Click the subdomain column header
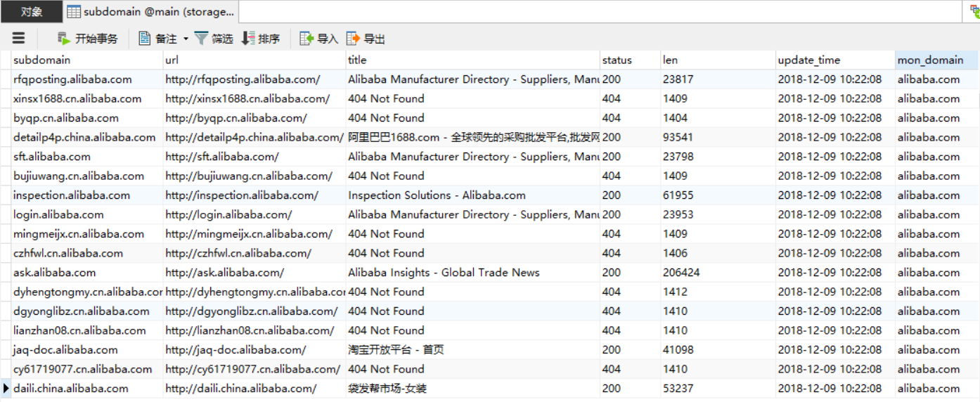The height and width of the screenshot is (402, 980). click(42, 60)
